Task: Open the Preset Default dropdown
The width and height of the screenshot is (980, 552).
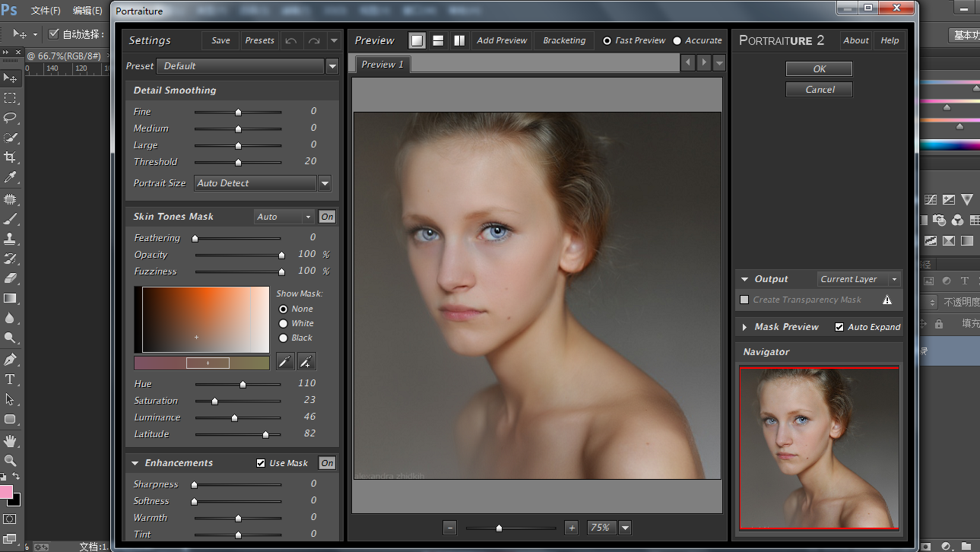Action: [x=332, y=66]
